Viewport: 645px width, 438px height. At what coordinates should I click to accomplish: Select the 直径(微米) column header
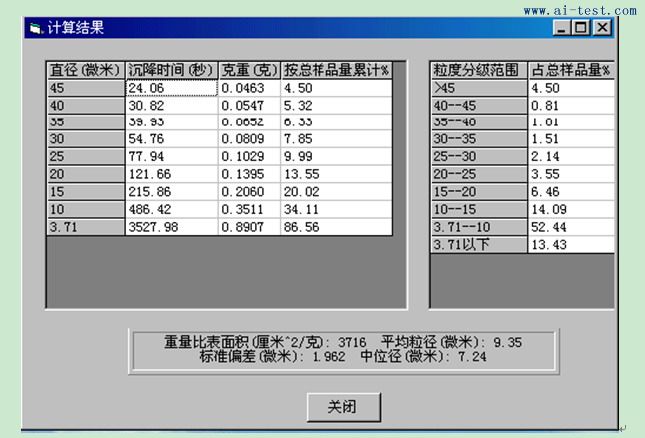point(85,70)
